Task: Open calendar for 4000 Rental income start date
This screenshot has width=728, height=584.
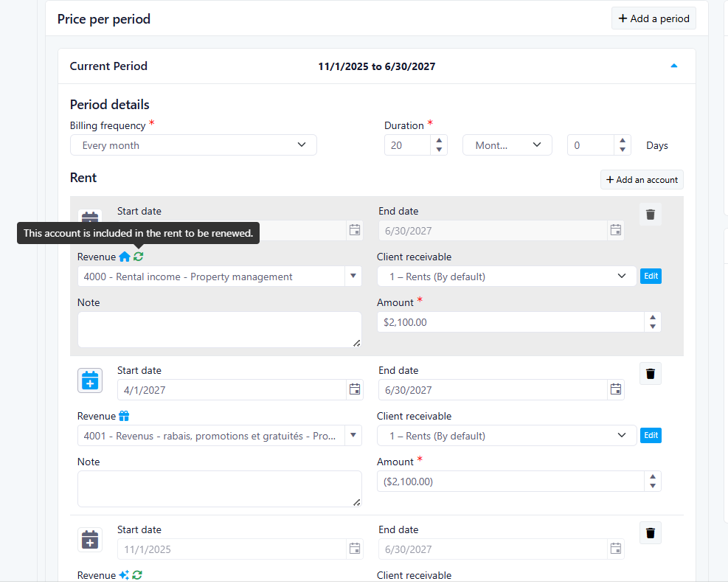Action: 355,230
